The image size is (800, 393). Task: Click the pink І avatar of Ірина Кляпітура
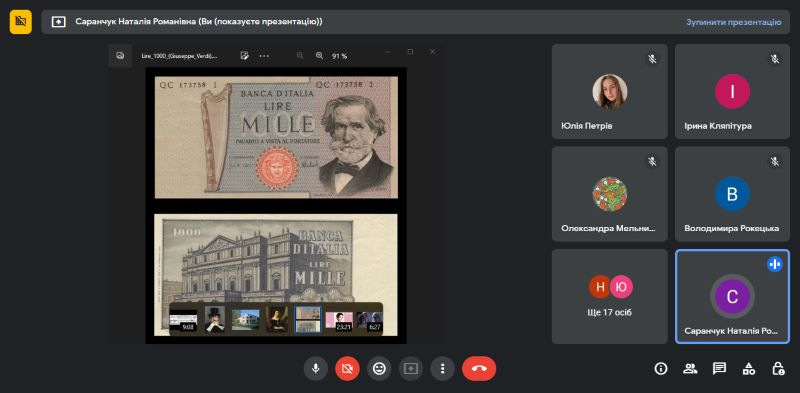tap(732, 92)
